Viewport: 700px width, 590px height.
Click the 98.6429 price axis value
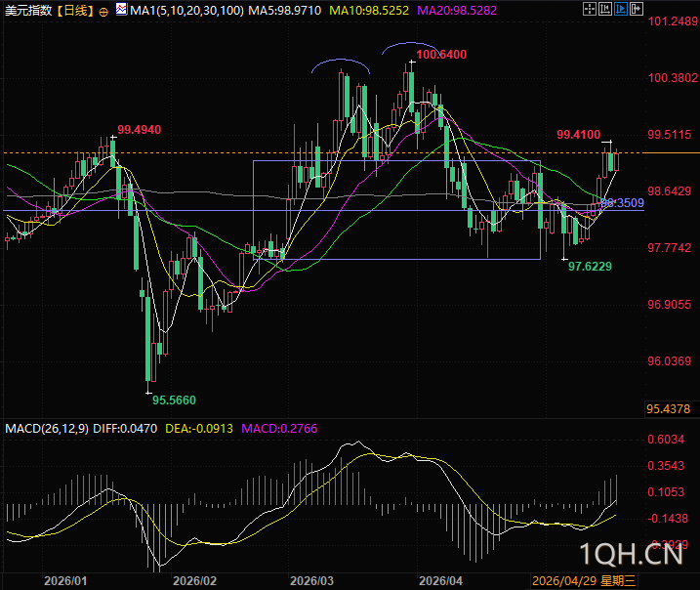click(669, 191)
